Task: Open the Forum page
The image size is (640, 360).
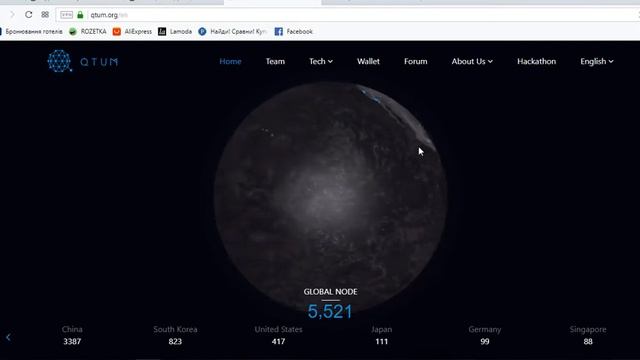Action: [416, 61]
